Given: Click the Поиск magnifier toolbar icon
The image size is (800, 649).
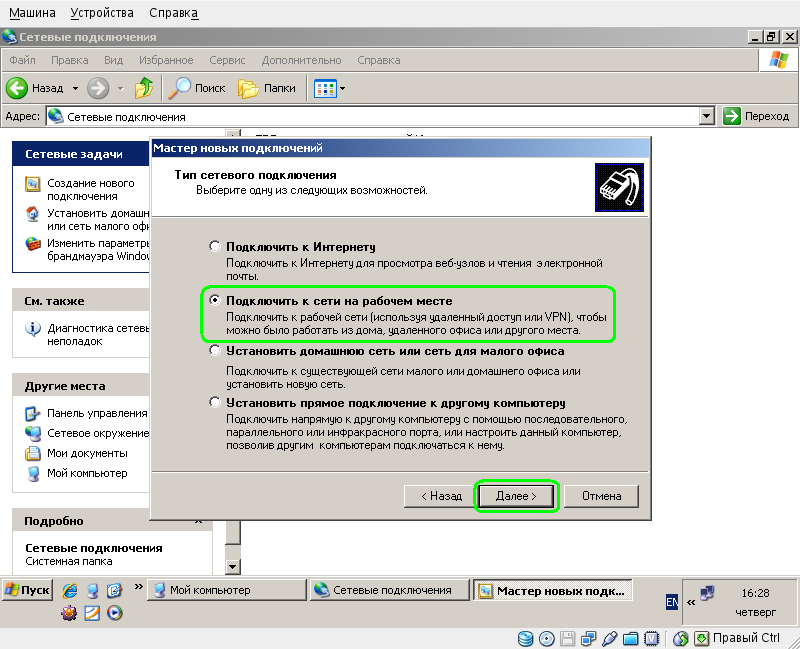Looking at the screenshot, I should [x=179, y=88].
